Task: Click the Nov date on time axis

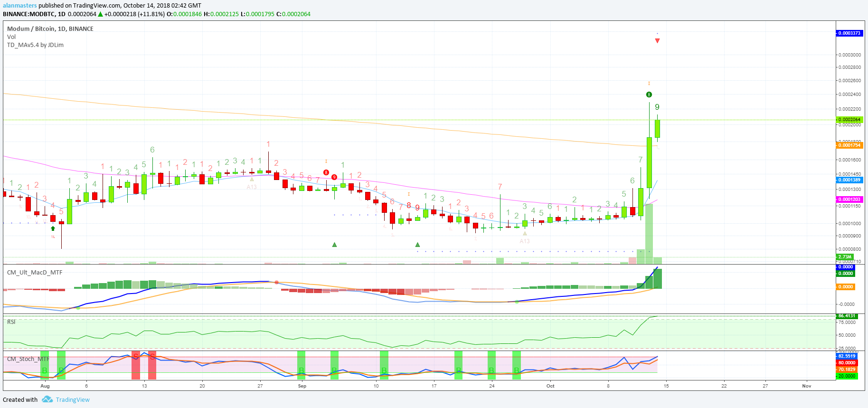Action: pyautogui.click(x=807, y=386)
